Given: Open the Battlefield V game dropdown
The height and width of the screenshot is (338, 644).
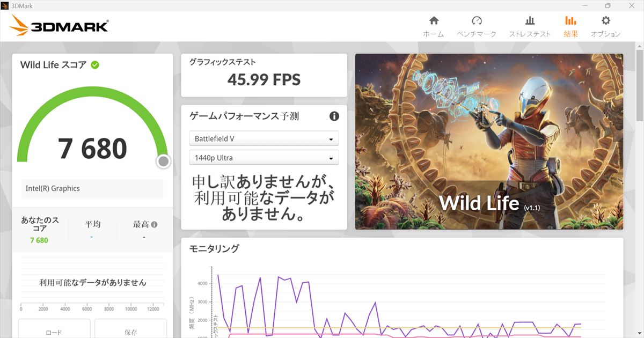Looking at the screenshot, I should pos(264,138).
